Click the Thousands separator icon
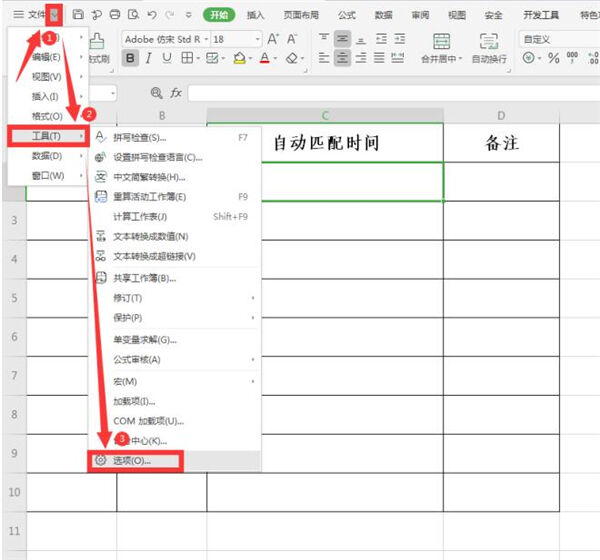Image resolution: width=600 pixels, height=560 pixels. click(x=572, y=58)
